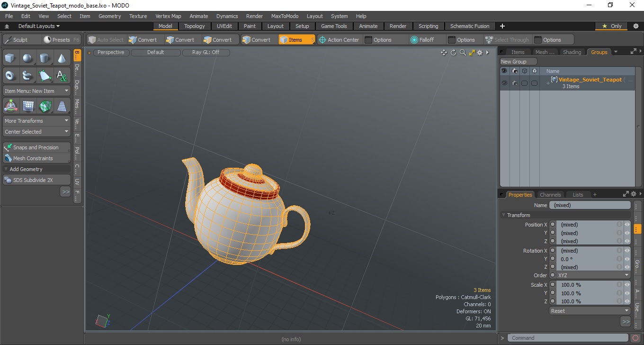Click the Position X slider arrows
The height and width of the screenshot is (345, 644).
(x=627, y=225)
